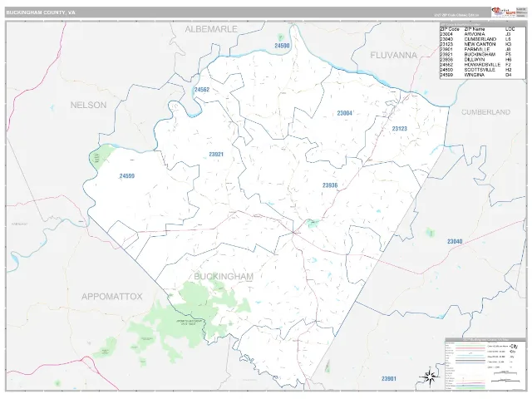Click the blue 23004 ZIP label on the map
Viewport: 532px width, 399px height.
tap(345, 113)
